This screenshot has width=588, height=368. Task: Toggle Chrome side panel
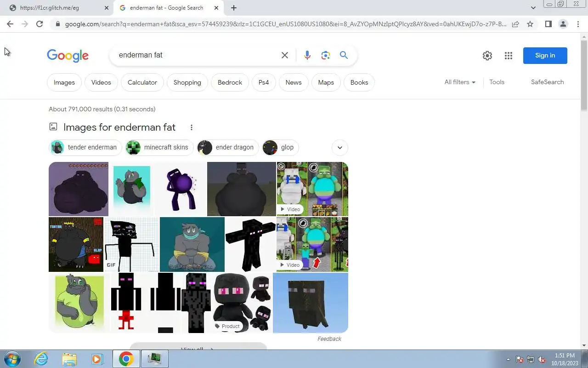(x=548, y=24)
